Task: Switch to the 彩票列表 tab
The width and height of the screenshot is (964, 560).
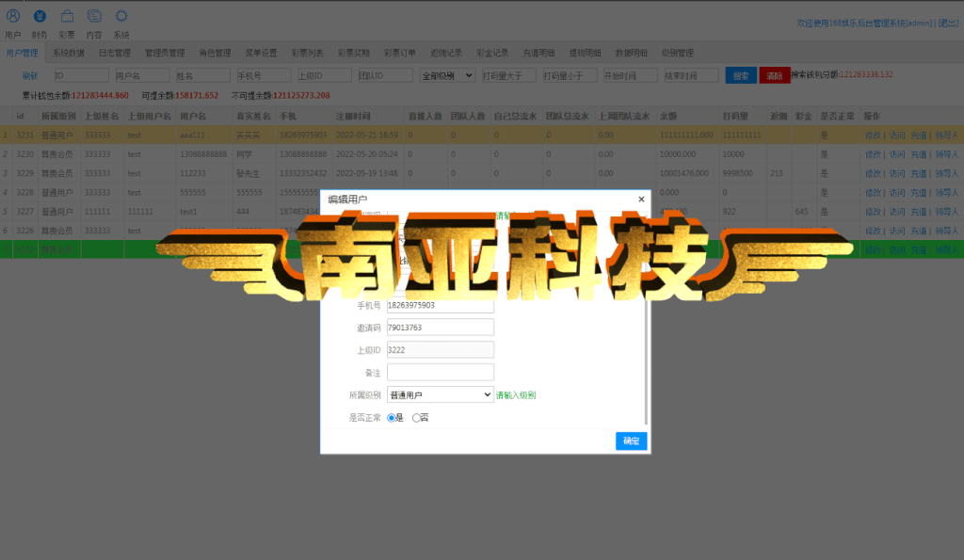Action: (x=308, y=53)
